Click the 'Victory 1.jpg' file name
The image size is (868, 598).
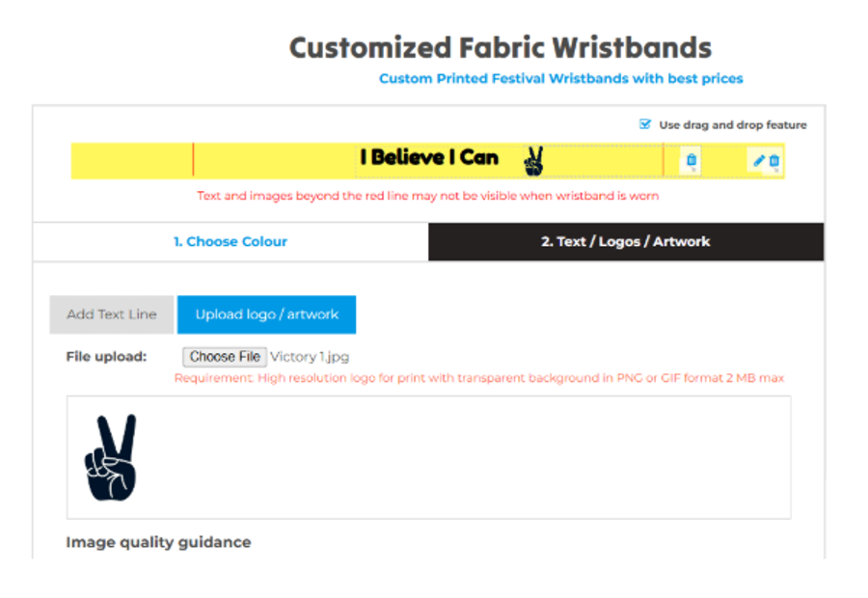click(x=310, y=357)
